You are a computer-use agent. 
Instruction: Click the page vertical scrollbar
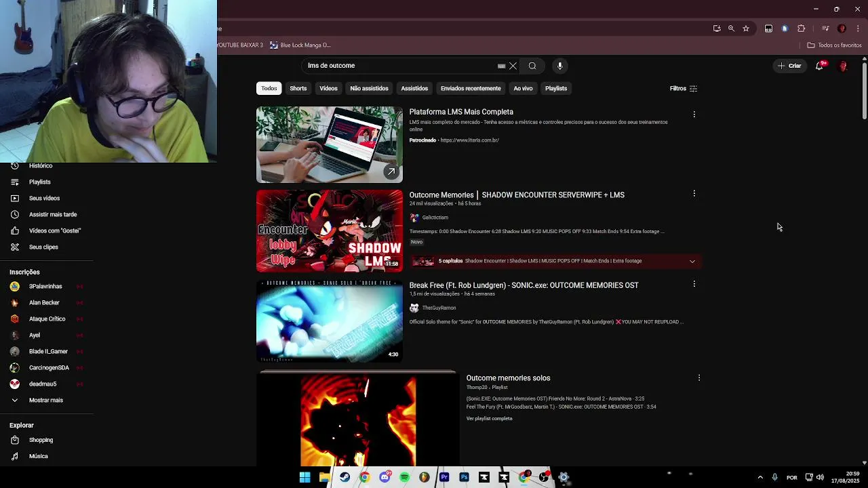pyautogui.click(x=864, y=91)
